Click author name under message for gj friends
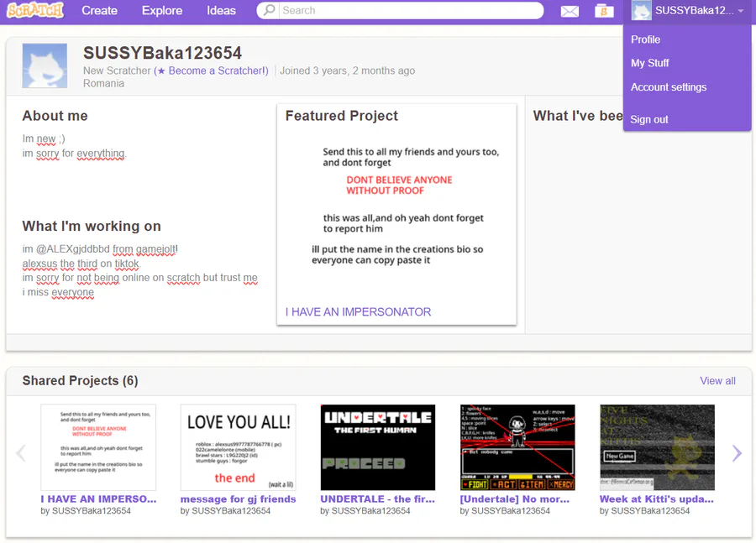The image size is (756, 543). (x=231, y=511)
